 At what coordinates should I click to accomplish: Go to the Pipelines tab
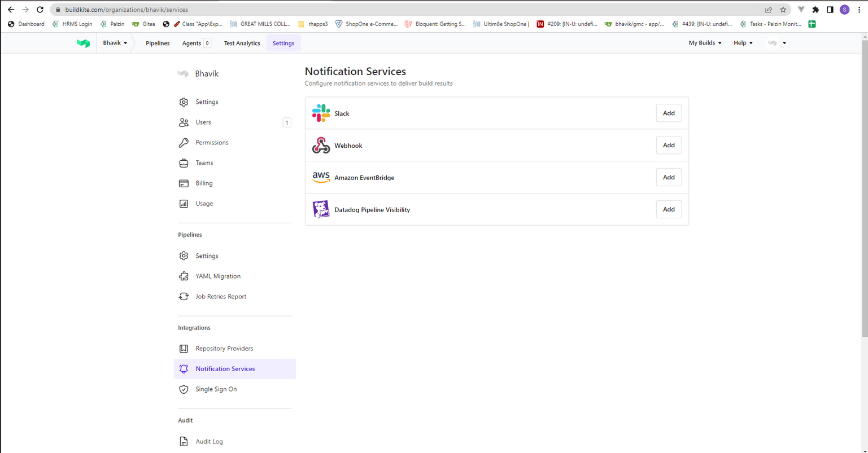click(x=158, y=43)
